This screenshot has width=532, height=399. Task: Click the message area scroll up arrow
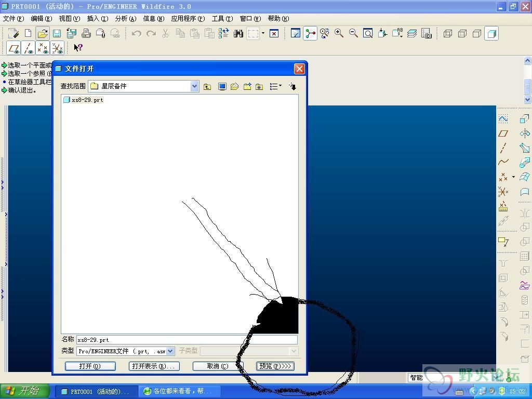click(x=528, y=61)
